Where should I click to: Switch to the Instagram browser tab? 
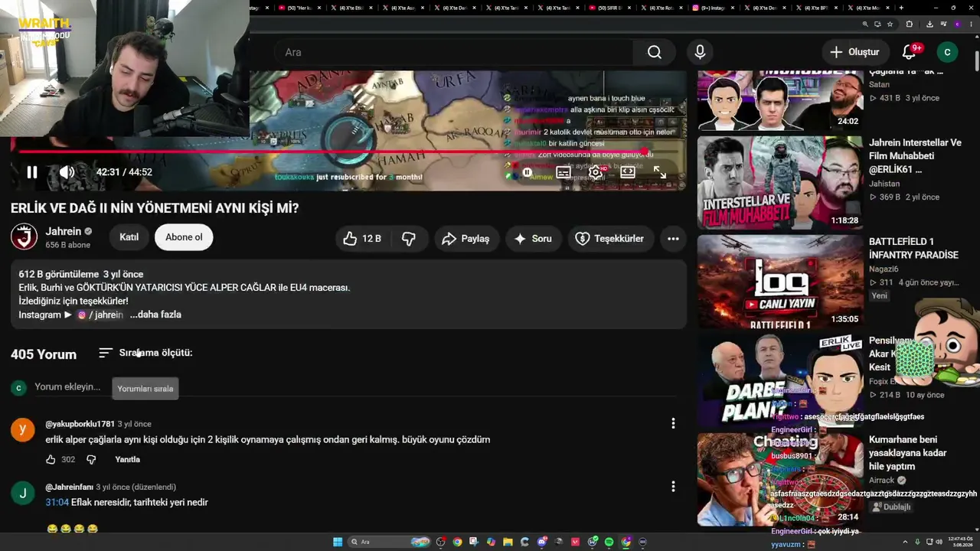tap(712, 8)
